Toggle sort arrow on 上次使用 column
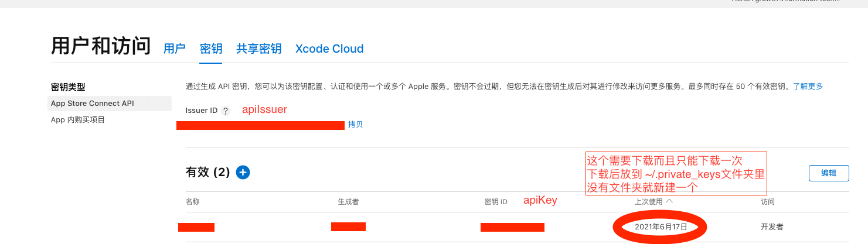The height and width of the screenshot is (244, 868). tap(669, 201)
